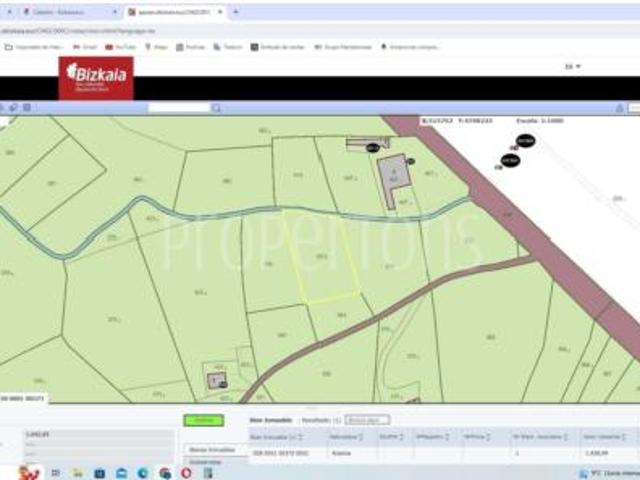The height and width of the screenshot is (480, 640).
Task: Open the Amazon bookmark on the bookmarks bar
Action: 410,47
